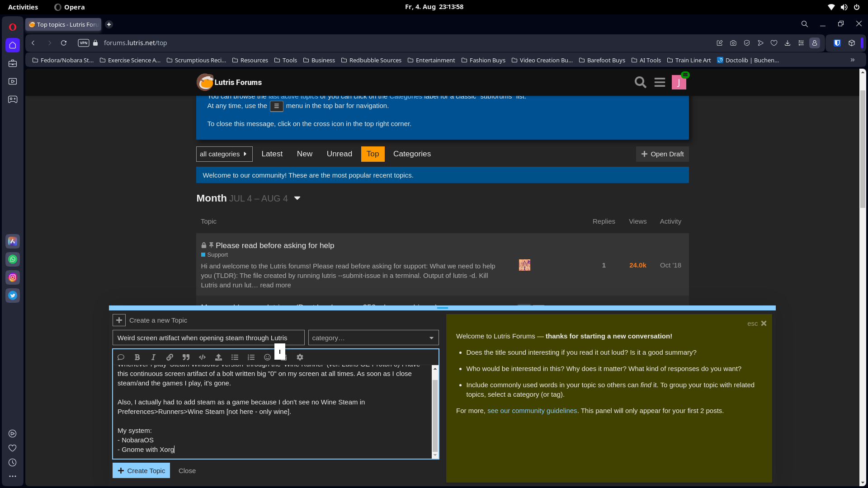Select the Top topics browser tab
Image resolution: width=868 pixels, height=488 pixels.
(63, 24)
